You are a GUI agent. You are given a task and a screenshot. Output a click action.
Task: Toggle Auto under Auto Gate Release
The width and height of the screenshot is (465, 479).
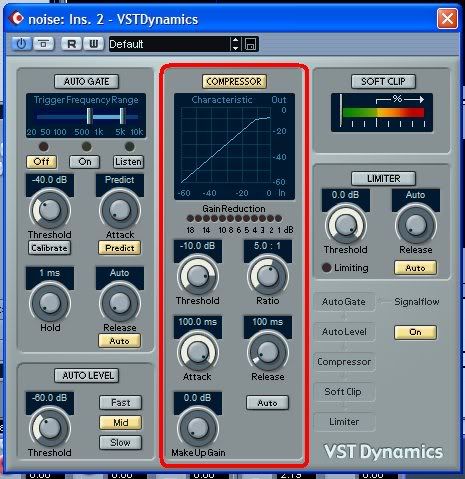120,341
